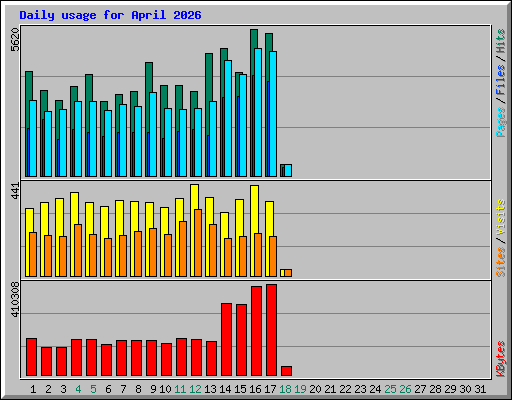
Task: Click the red KBytes bar for day 17
Action: [x=271, y=330]
